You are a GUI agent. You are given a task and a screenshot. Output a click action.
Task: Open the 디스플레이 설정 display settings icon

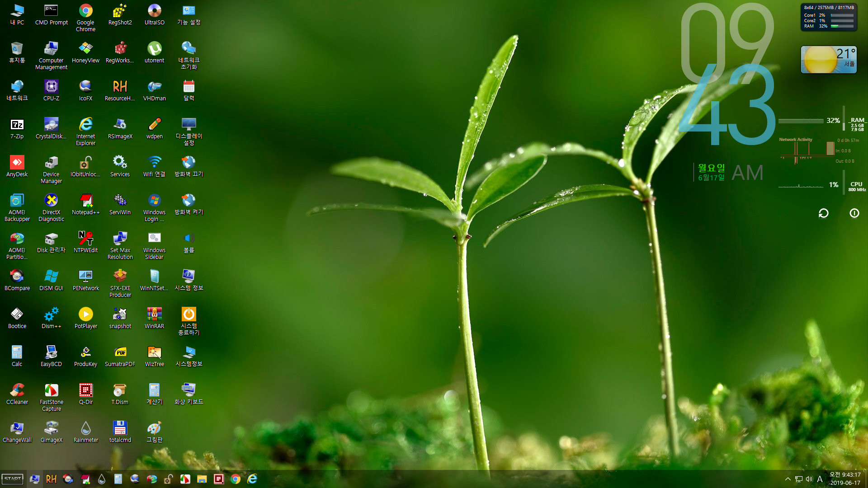click(x=189, y=132)
